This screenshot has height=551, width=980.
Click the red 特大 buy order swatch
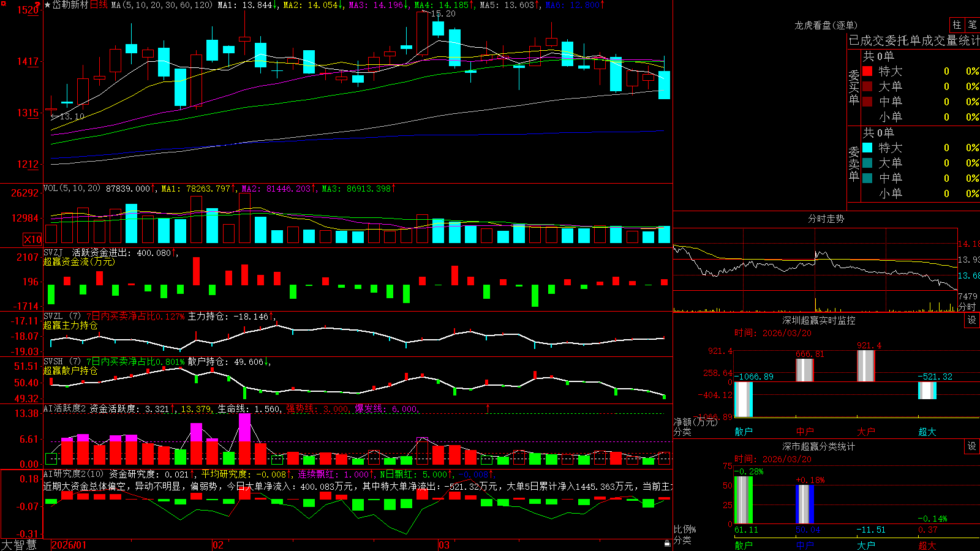867,71
